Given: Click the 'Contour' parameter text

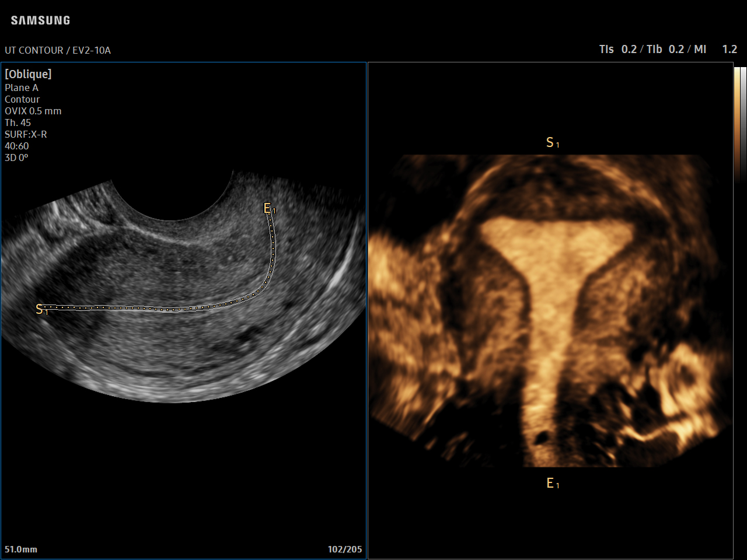Looking at the screenshot, I should 22,99.
